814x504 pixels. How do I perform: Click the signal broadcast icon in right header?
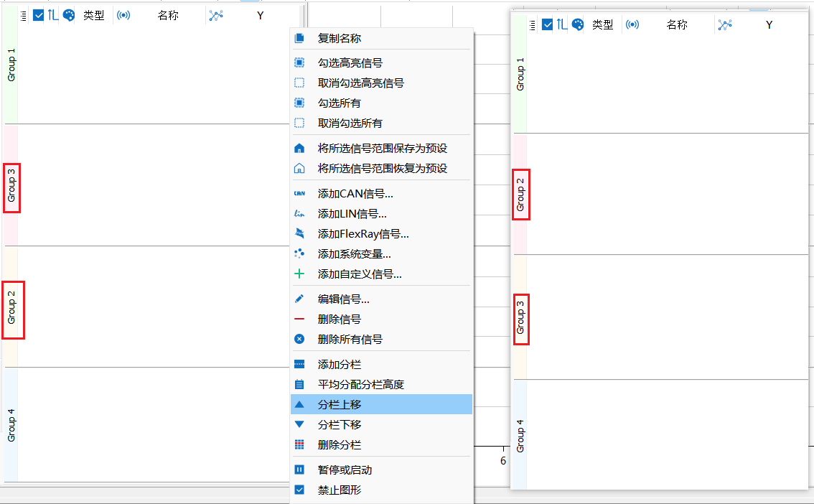(x=632, y=24)
